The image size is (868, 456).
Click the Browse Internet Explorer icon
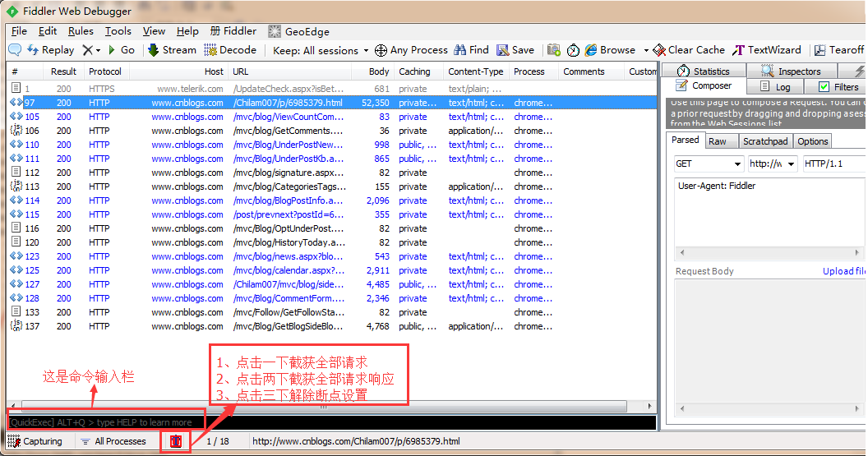point(591,50)
